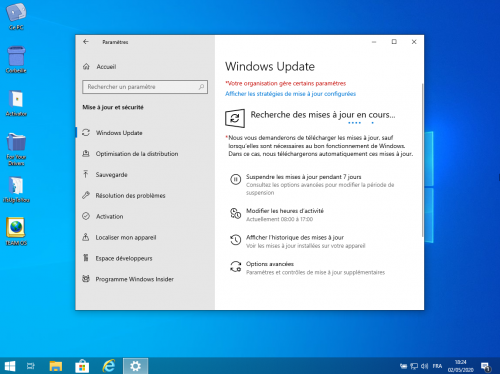
Task: Click the network tray icon
Action: [x=414, y=366]
